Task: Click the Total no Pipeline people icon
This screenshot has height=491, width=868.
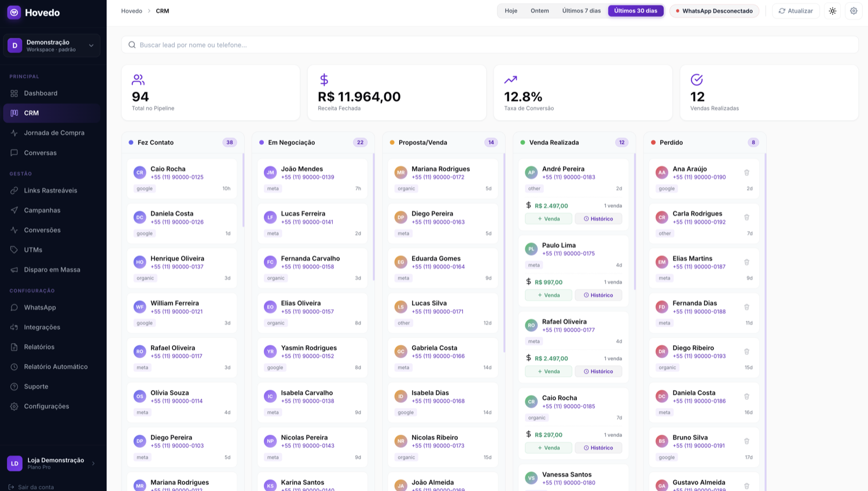Action: pyautogui.click(x=138, y=79)
